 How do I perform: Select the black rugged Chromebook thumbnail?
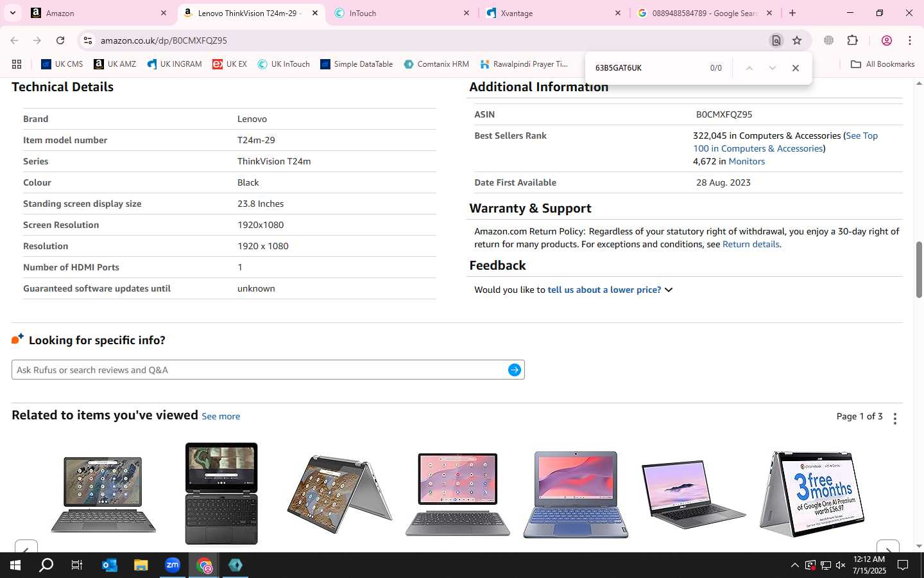[221, 493]
